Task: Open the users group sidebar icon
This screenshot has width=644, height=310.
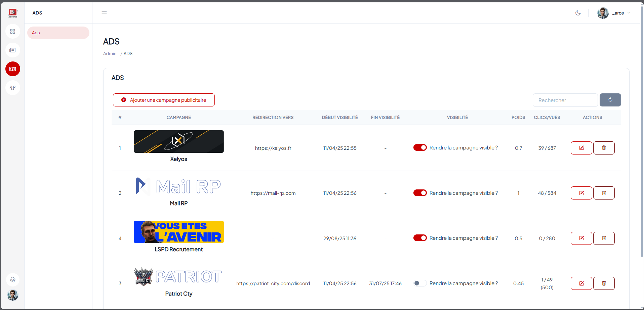Action: [x=13, y=88]
